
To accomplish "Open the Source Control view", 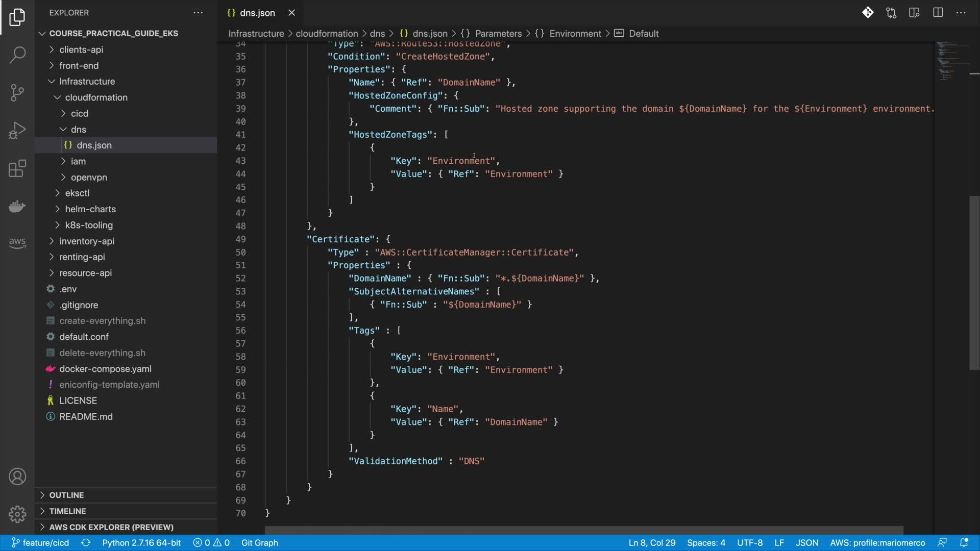I will [x=17, y=92].
